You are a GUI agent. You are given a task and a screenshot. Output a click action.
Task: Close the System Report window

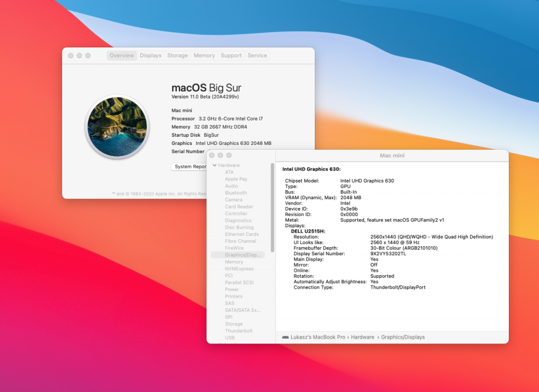[212, 156]
